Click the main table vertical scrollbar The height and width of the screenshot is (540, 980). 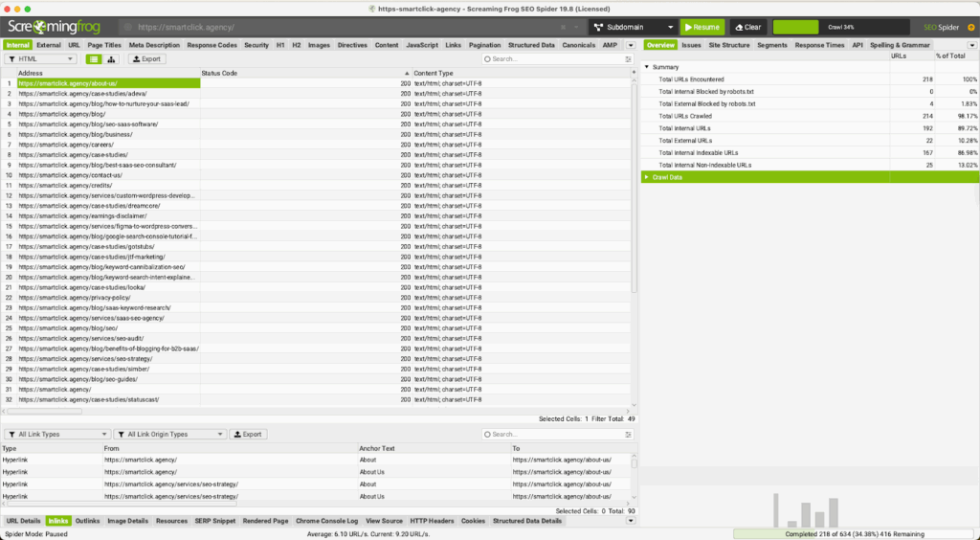(x=634, y=189)
